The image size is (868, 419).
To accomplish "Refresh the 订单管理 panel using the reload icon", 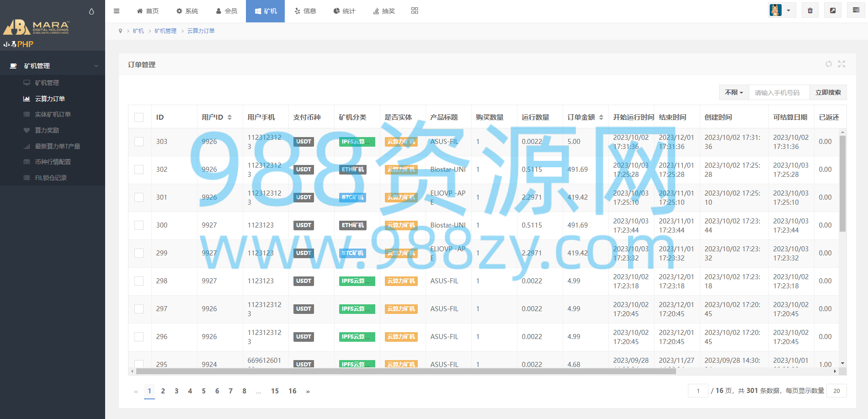I will 829,64.
